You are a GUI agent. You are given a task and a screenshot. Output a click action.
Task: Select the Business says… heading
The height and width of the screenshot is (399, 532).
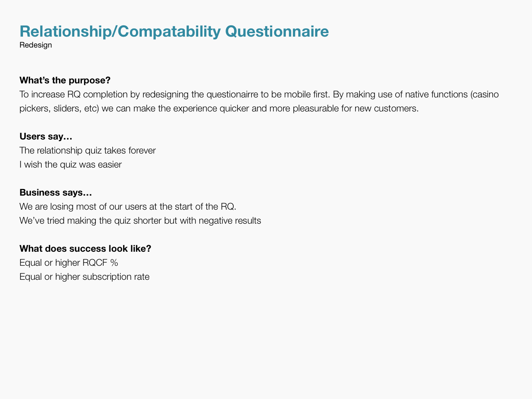click(56, 192)
